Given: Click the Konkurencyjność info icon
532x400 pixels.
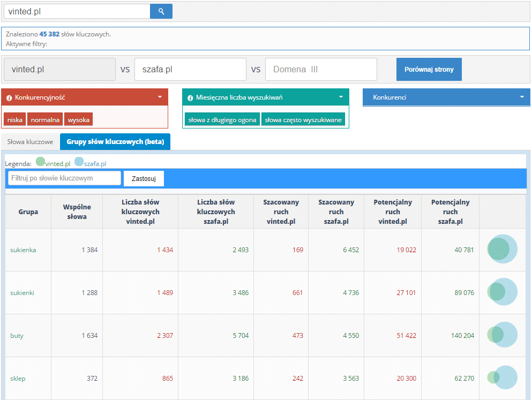Looking at the screenshot, I should (x=9, y=97).
